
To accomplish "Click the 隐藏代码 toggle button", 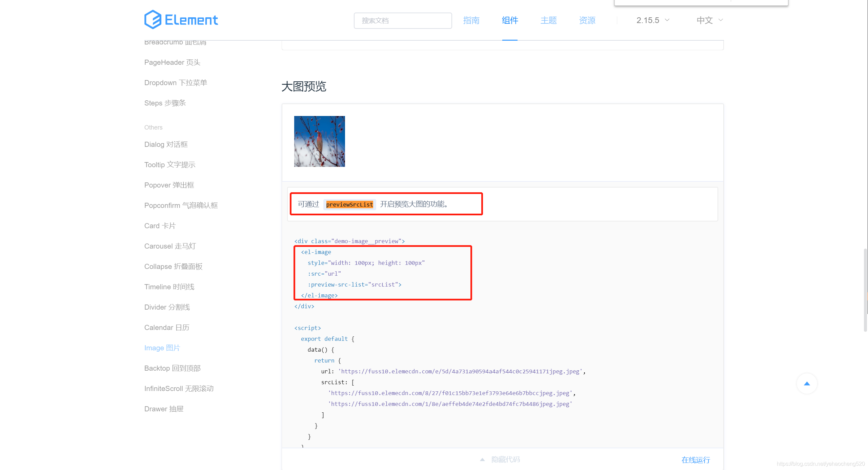I will coord(503,459).
